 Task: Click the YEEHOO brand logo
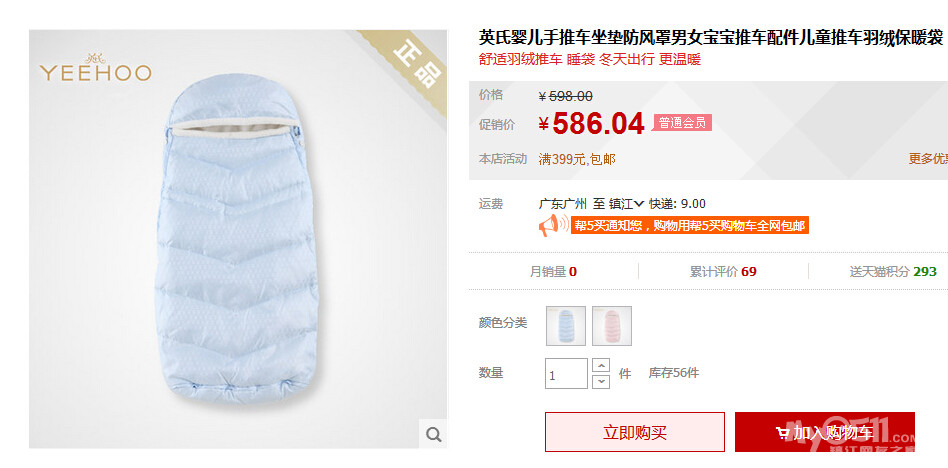[96, 68]
